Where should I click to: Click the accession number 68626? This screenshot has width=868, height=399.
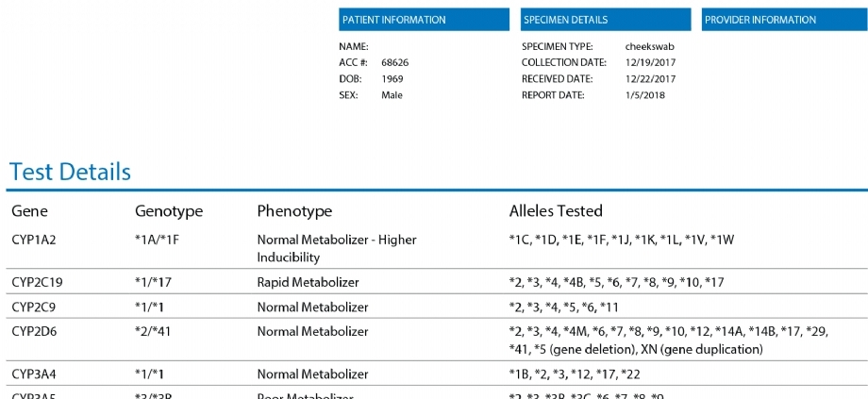click(394, 62)
